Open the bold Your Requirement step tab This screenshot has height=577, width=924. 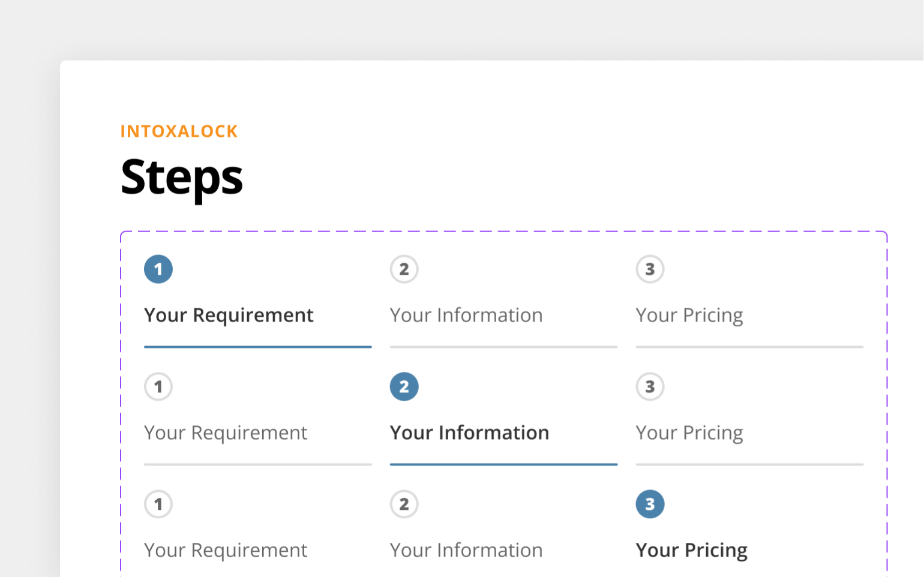(x=229, y=315)
